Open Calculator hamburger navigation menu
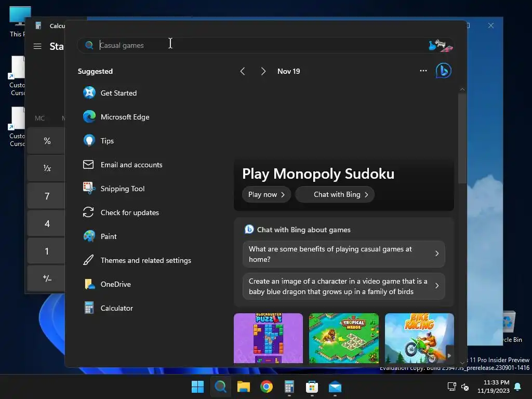 pyautogui.click(x=37, y=46)
